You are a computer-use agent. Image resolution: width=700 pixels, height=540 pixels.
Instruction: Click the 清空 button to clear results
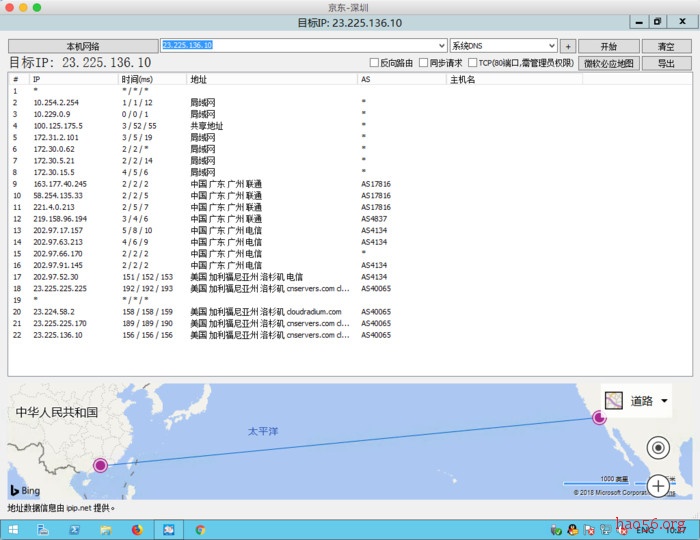(x=667, y=46)
